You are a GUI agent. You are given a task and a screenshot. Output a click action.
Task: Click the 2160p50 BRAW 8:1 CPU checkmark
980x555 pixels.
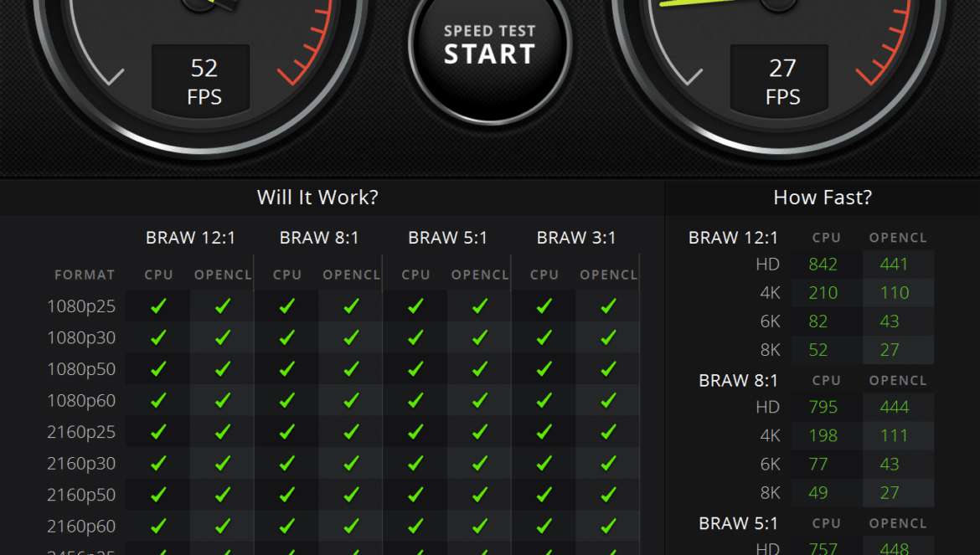(286, 495)
